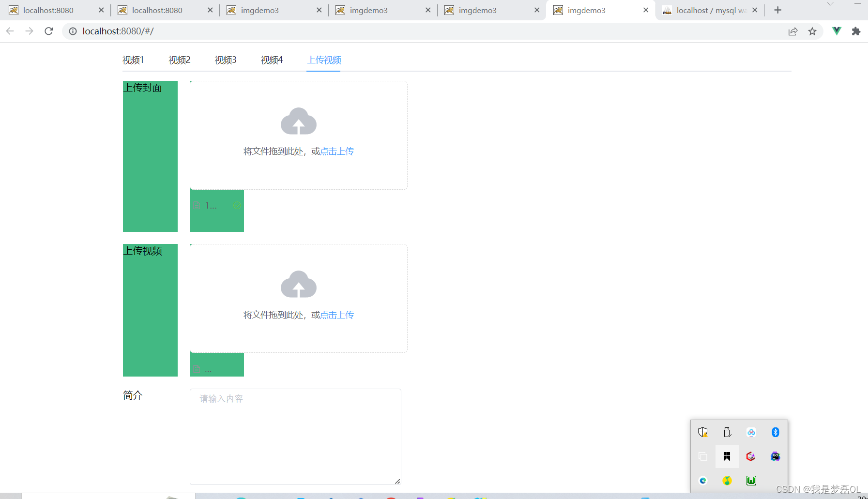Go forward with browser forward arrow
The image size is (868, 499).
30,31
